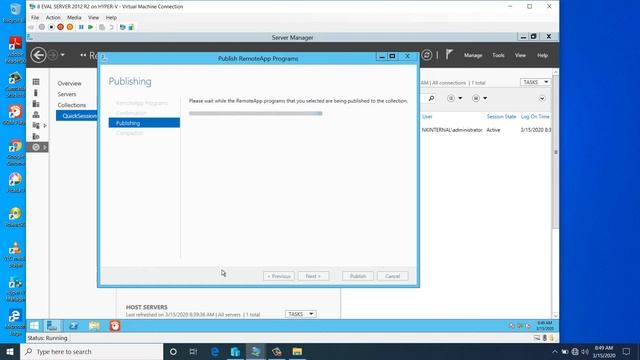Open Microsoft Edge from host taskbar
Screen dimensions: 640x360
215,351
